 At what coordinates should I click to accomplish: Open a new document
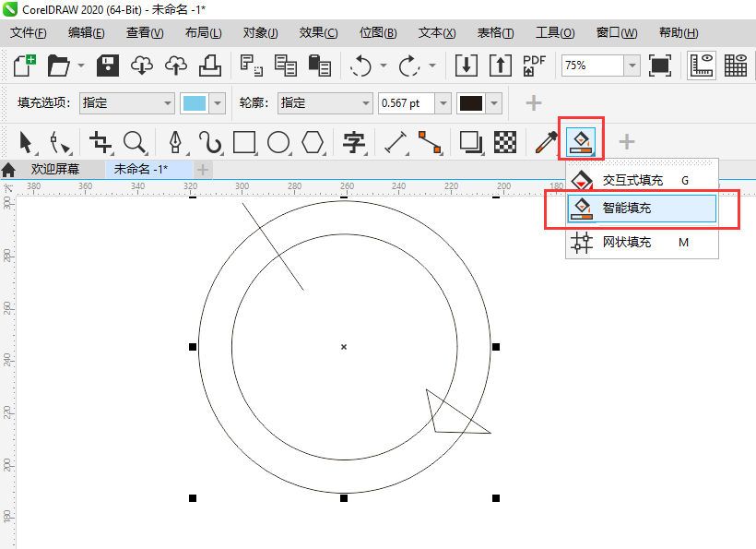(x=22, y=65)
